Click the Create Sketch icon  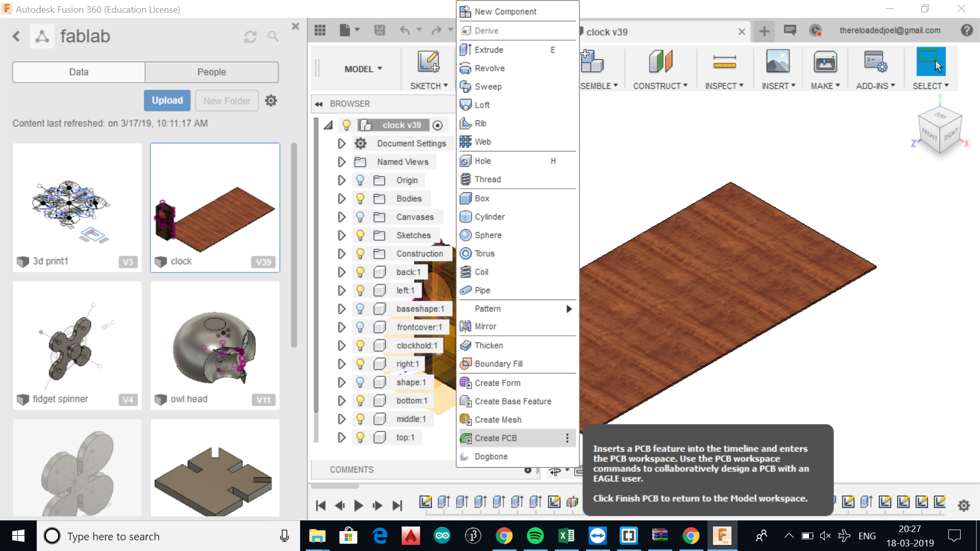428,62
